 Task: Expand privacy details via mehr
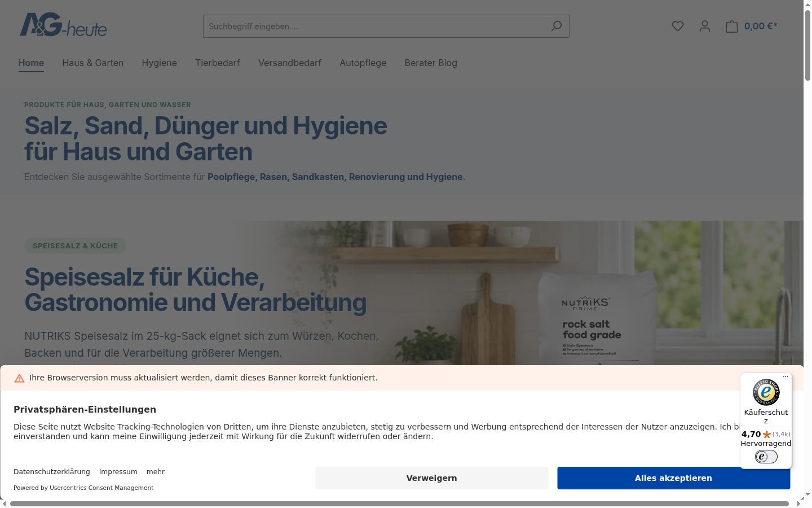[156, 472]
